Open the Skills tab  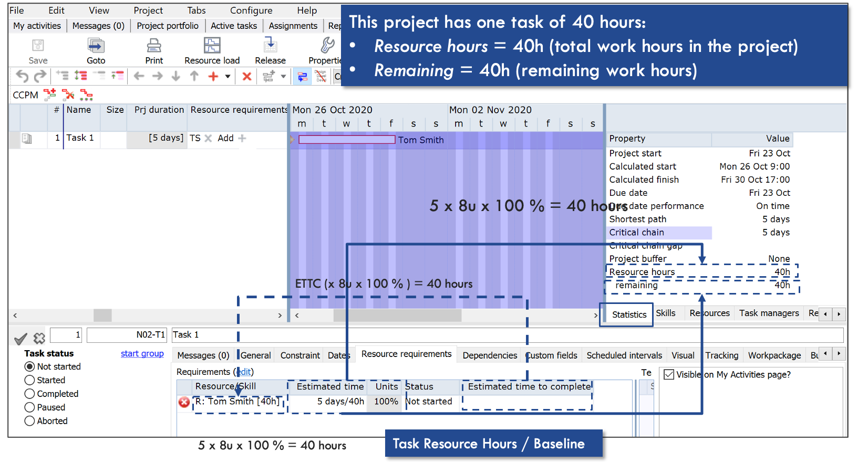click(x=665, y=313)
